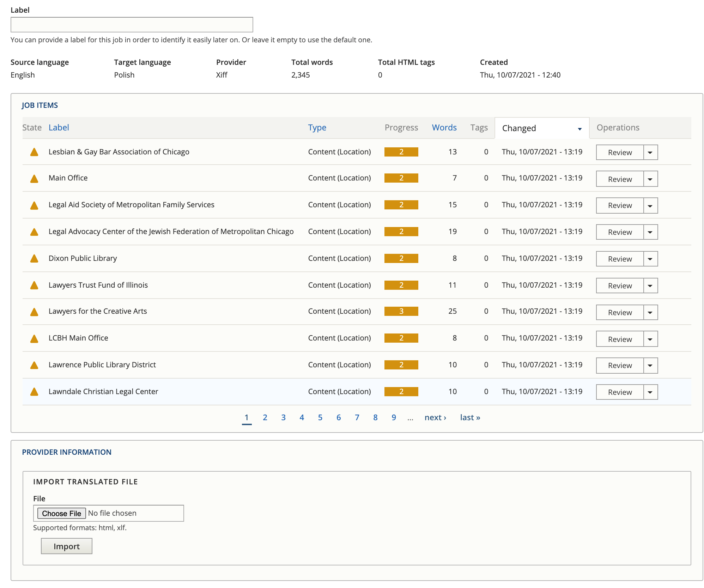Review the Lawyers Trust Fund of Illinois item
The height and width of the screenshot is (588, 704).
pos(620,286)
